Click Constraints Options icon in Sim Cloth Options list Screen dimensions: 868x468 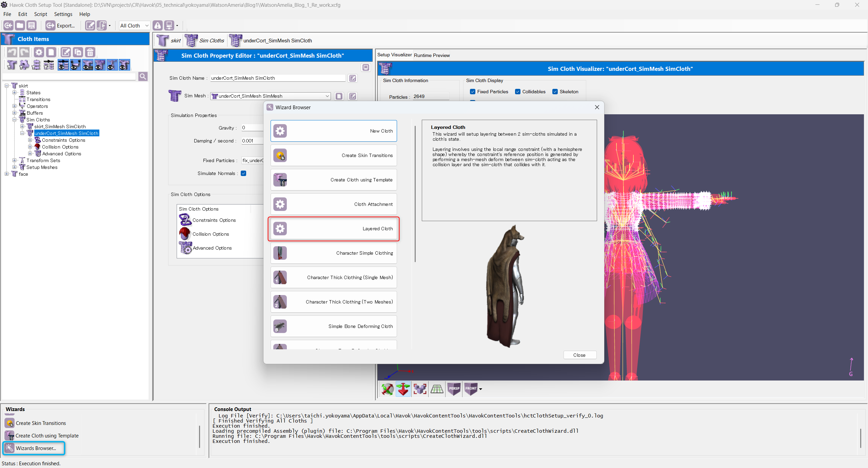[185, 220]
